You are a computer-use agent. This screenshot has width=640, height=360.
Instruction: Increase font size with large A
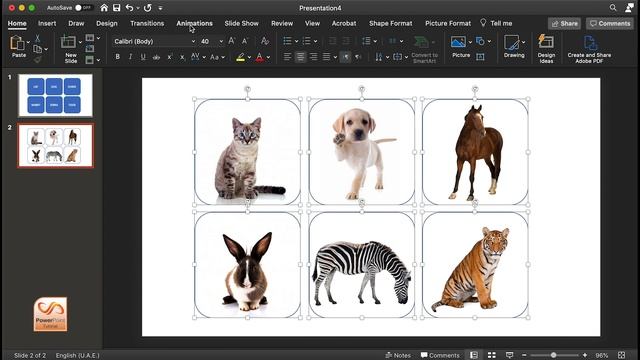pyautogui.click(x=231, y=41)
